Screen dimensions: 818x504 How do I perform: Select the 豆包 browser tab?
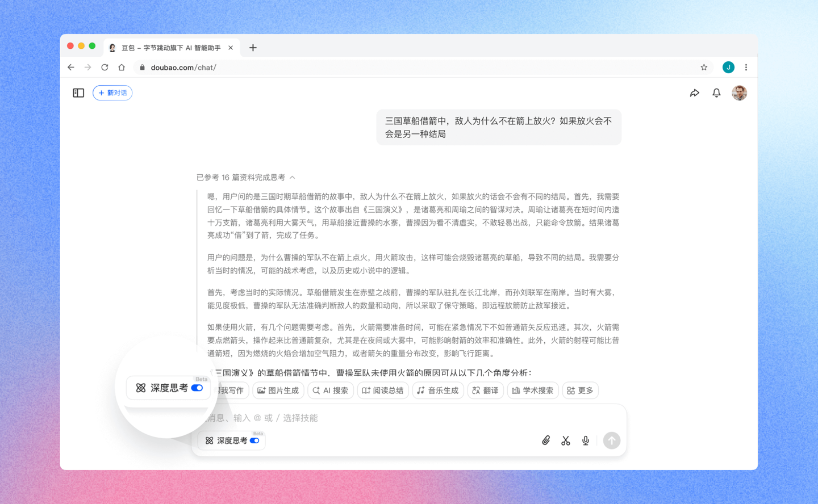point(168,48)
